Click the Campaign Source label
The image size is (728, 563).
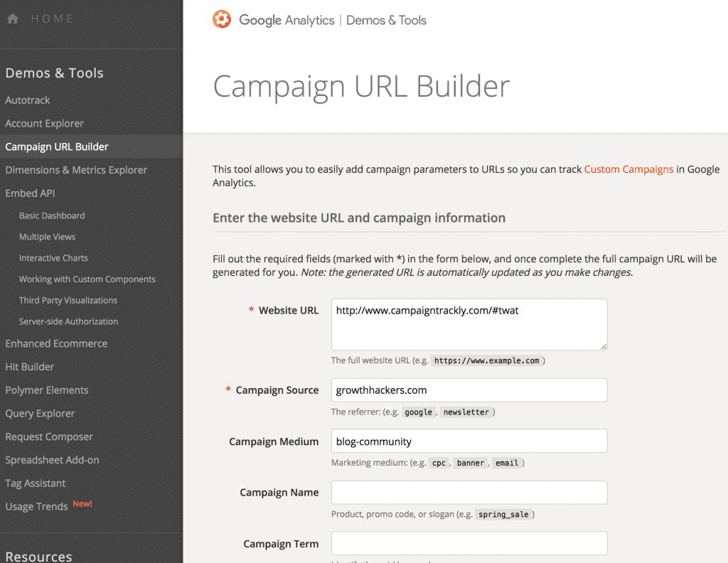pos(277,390)
